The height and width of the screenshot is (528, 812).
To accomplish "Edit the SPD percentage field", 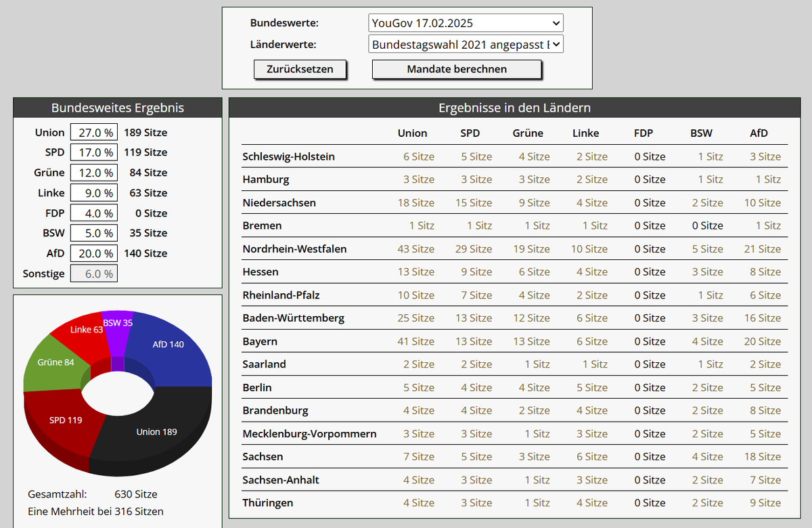I will point(94,152).
